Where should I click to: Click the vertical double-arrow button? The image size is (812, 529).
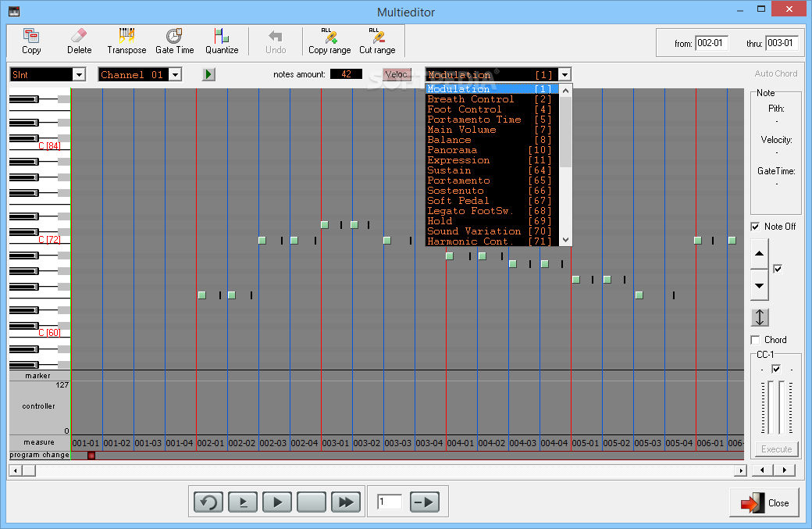click(x=760, y=317)
